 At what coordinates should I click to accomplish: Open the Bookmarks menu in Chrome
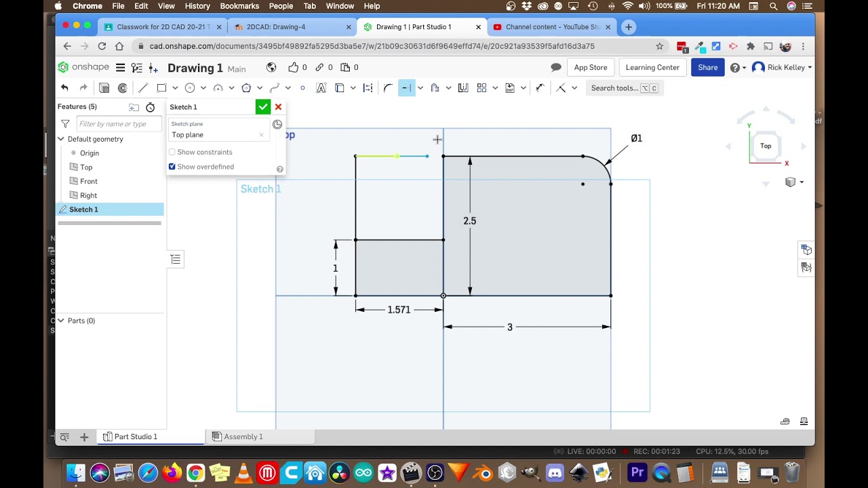(x=239, y=6)
